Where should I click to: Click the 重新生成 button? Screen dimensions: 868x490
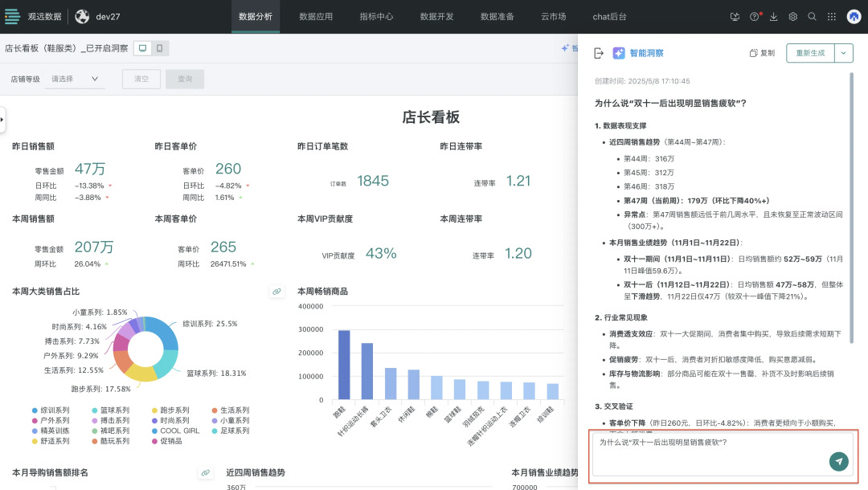tap(810, 53)
